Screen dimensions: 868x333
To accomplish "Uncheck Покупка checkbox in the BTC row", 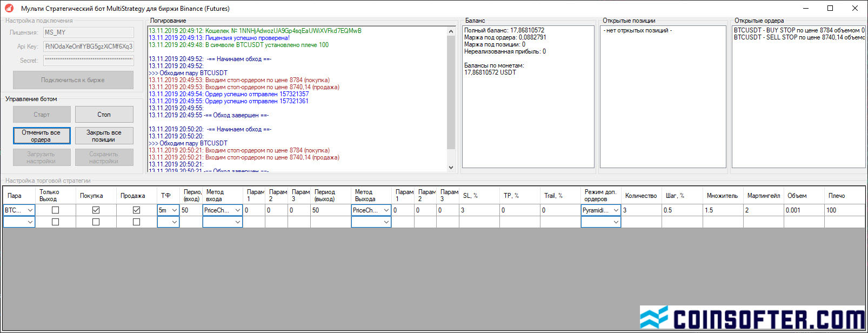I will [96, 210].
